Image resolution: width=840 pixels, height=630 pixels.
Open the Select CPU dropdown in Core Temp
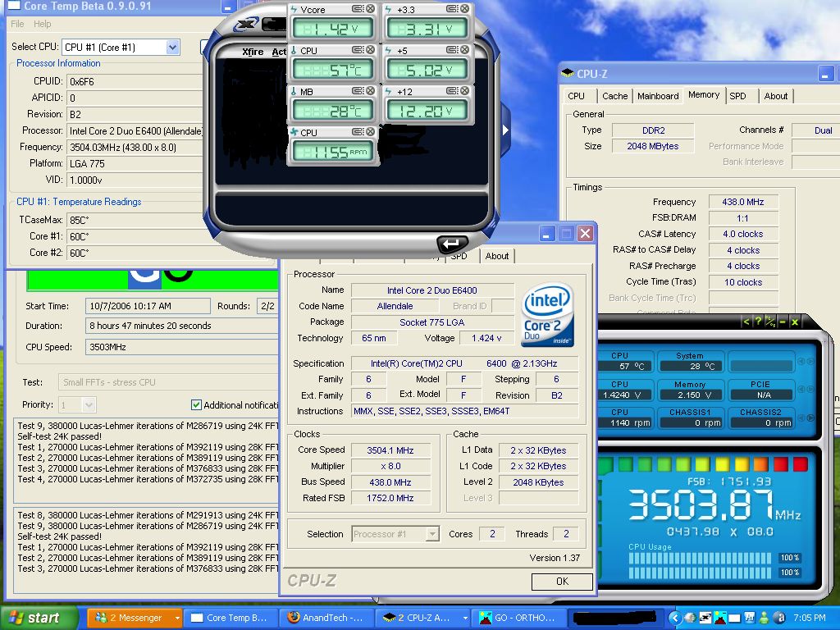point(172,47)
